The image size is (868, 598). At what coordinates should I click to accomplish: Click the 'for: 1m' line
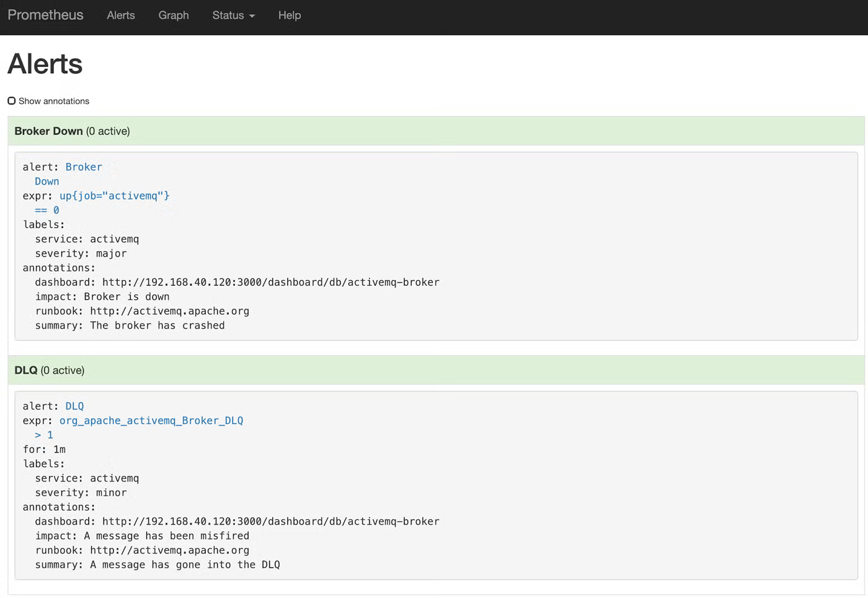(44, 449)
